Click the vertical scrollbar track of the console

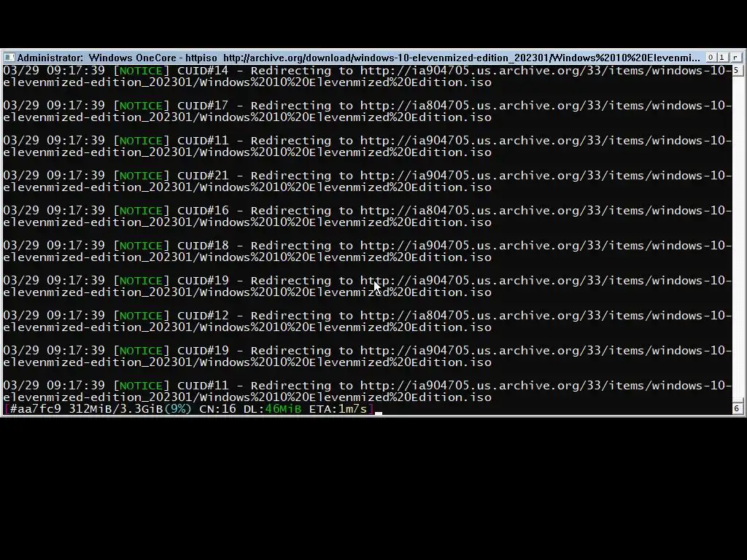pos(736,238)
